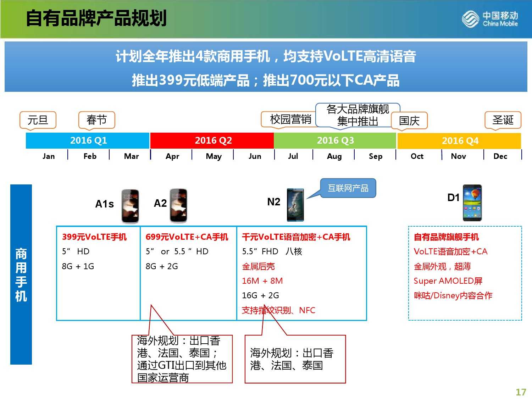Select the A2 phone image
The width and height of the screenshot is (532, 399).
[x=178, y=206]
